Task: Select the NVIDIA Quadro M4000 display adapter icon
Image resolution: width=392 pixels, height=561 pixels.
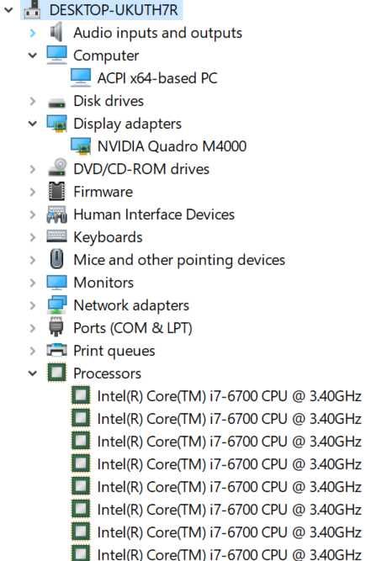Action: pos(81,146)
